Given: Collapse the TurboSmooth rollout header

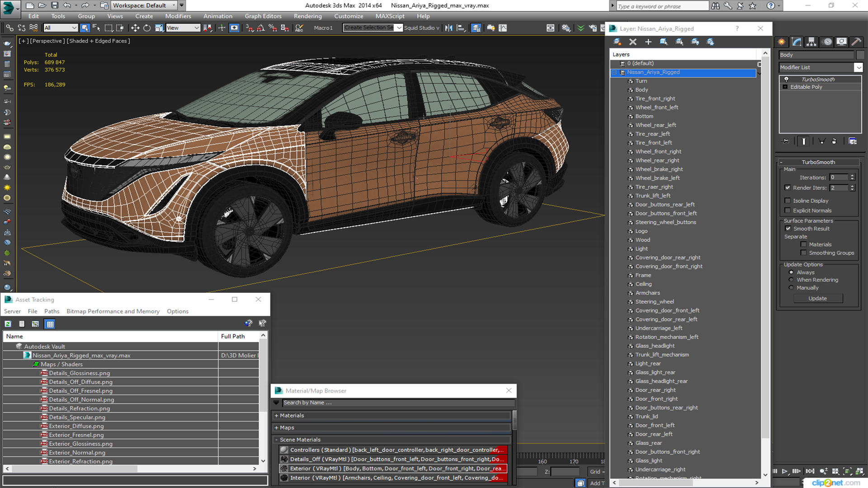Looking at the screenshot, I should coord(818,162).
